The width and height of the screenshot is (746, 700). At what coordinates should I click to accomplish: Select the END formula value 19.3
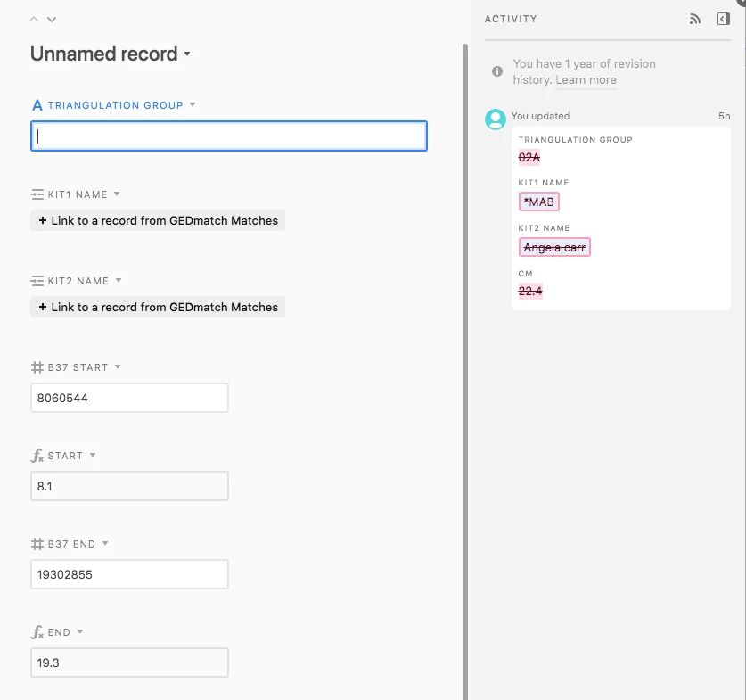pos(129,663)
